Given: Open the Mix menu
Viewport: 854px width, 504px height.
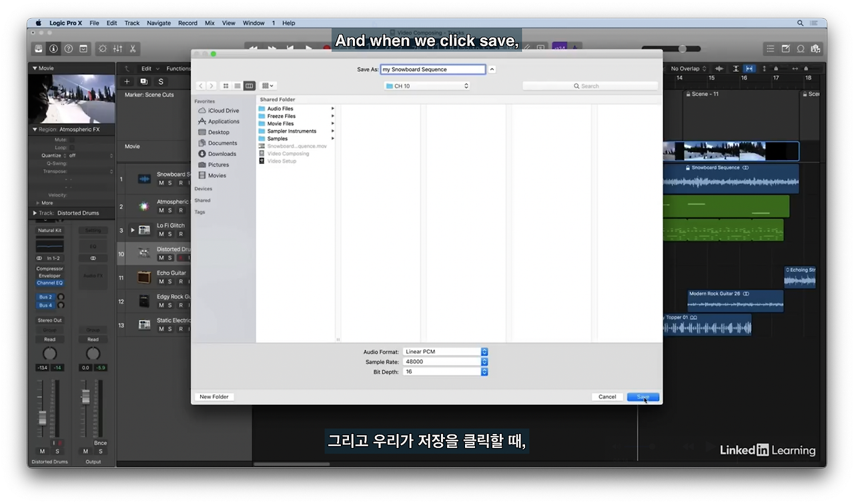Looking at the screenshot, I should pyautogui.click(x=209, y=23).
